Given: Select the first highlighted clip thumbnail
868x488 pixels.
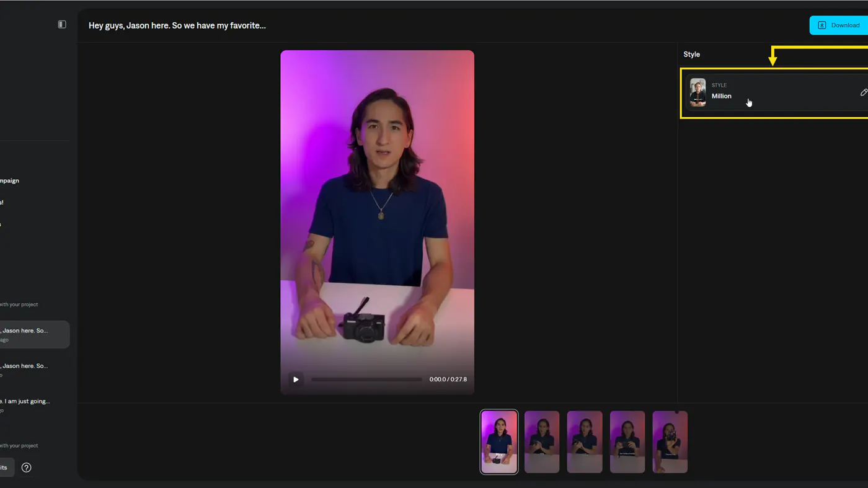Looking at the screenshot, I should point(499,442).
